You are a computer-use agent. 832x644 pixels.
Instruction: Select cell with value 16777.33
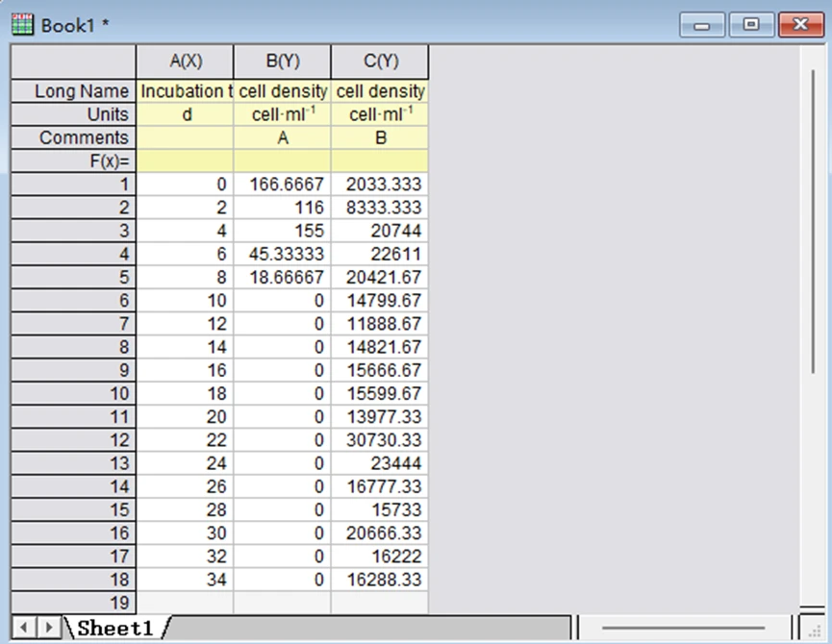tap(380, 486)
